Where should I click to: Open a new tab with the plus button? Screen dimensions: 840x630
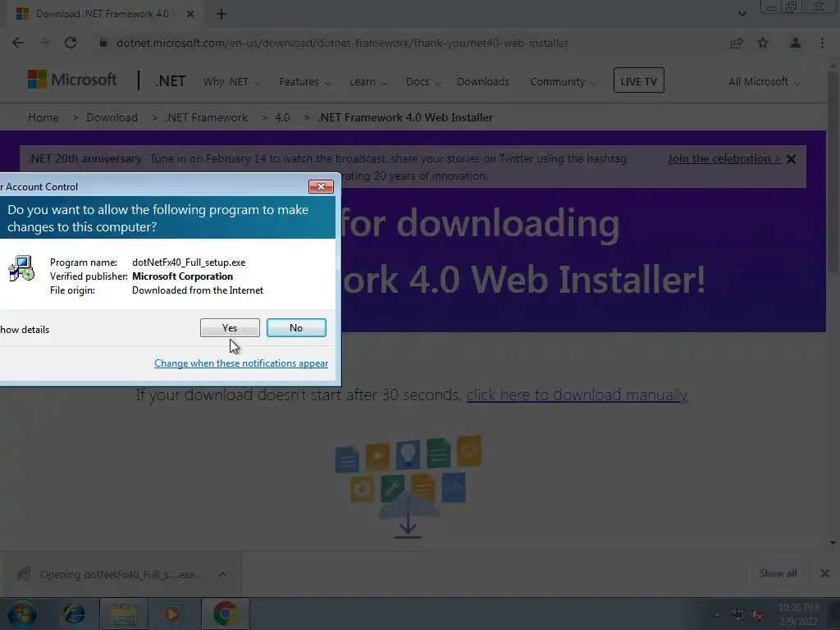pos(221,14)
